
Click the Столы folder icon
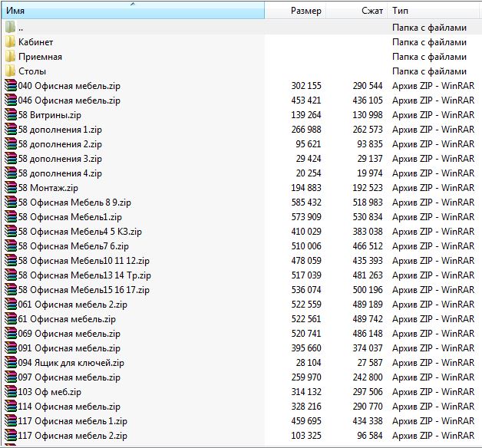click(10, 71)
